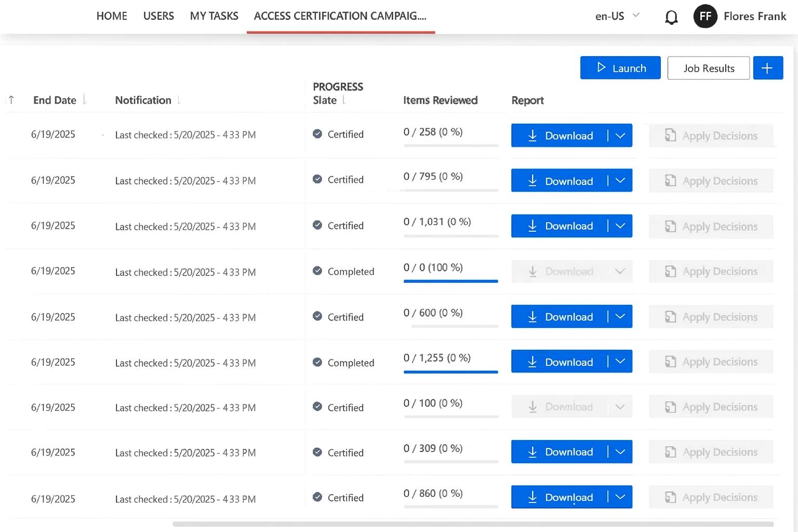This screenshot has width=798, height=532.
Task: Click the download icon for the 258-items report
Action: [x=532, y=136]
